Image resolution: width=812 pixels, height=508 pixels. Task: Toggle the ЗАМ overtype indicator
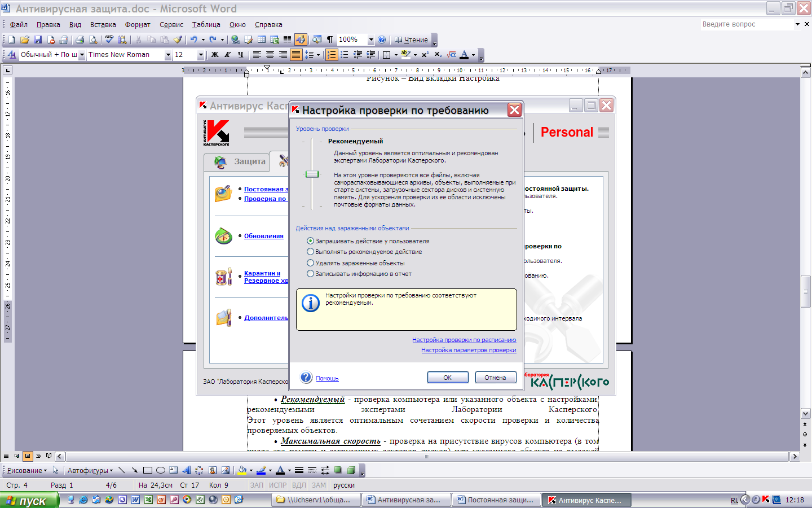point(319,485)
